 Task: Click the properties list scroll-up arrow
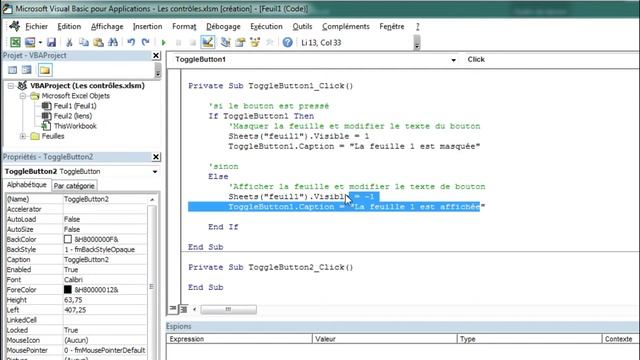(152, 199)
